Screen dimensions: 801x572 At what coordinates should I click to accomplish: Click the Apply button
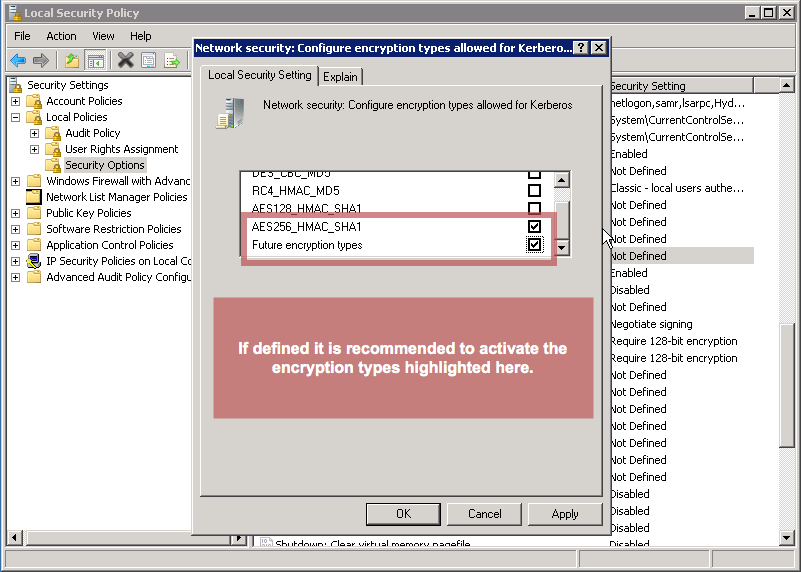565,514
